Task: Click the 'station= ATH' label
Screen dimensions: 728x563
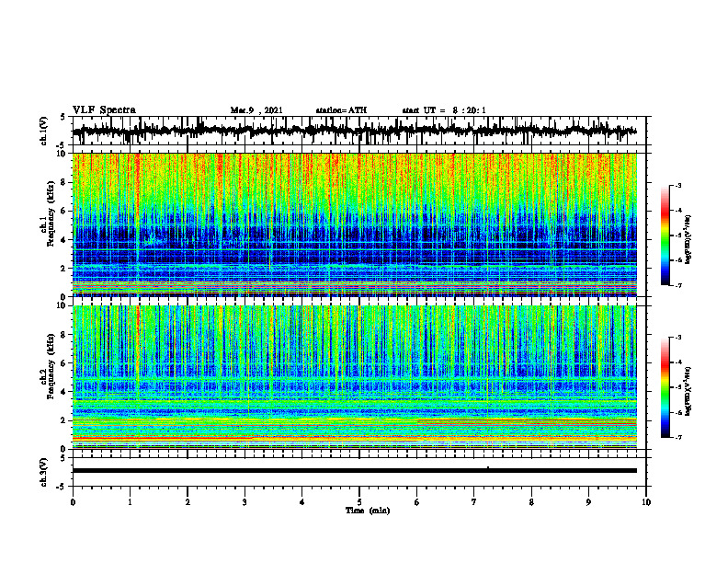Action: [341, 110]
